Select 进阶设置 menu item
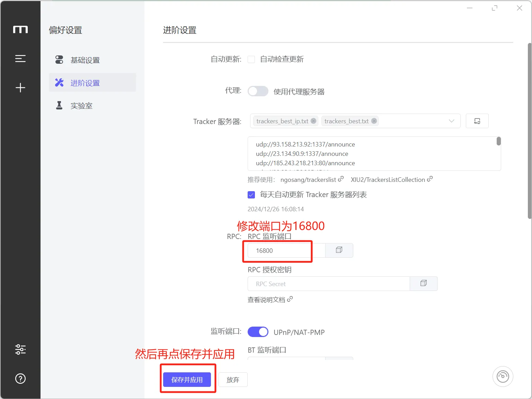The width and height of the screenshot is (532, 399). tap(92, 83)
